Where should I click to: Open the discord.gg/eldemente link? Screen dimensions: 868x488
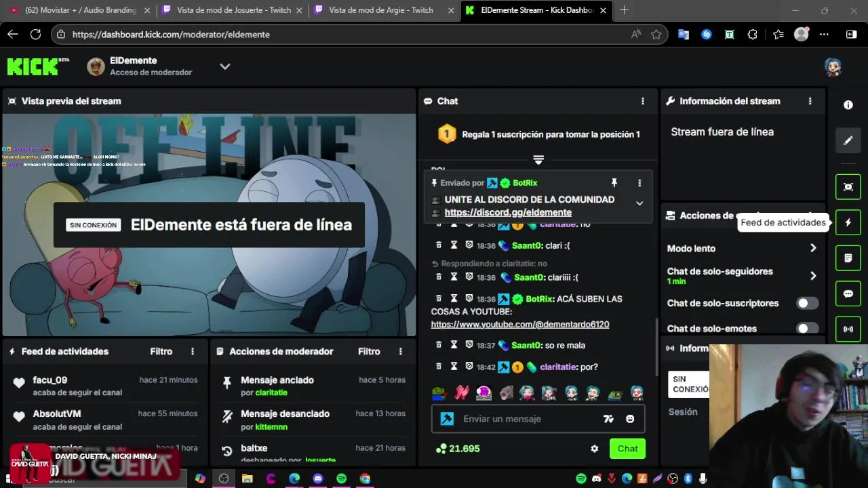[508, 212]
